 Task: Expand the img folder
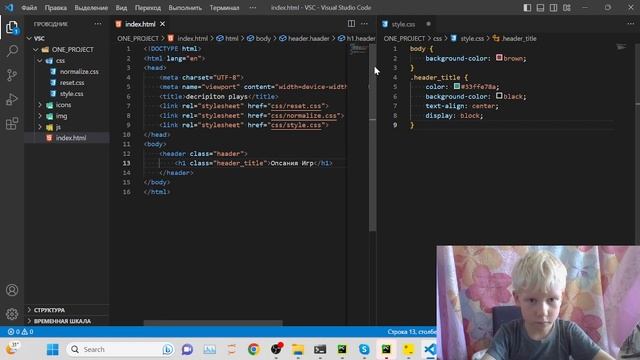40,116
